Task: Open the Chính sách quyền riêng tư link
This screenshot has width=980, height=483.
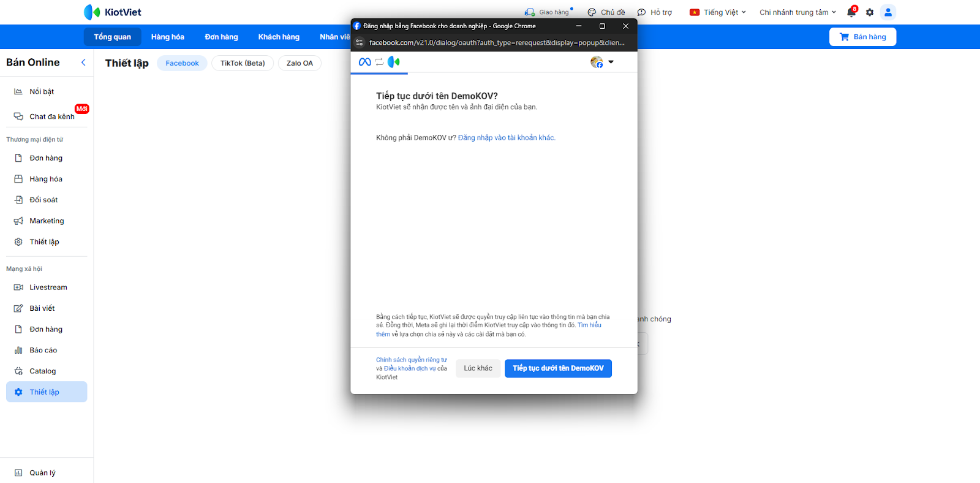Action: click(x=412, y=360)
